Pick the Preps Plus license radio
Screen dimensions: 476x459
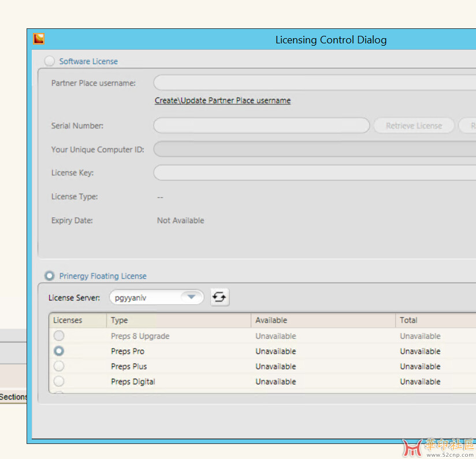pos(59,366)
